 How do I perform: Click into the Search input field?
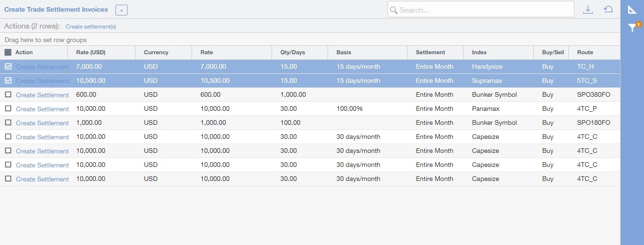(484, 10)
